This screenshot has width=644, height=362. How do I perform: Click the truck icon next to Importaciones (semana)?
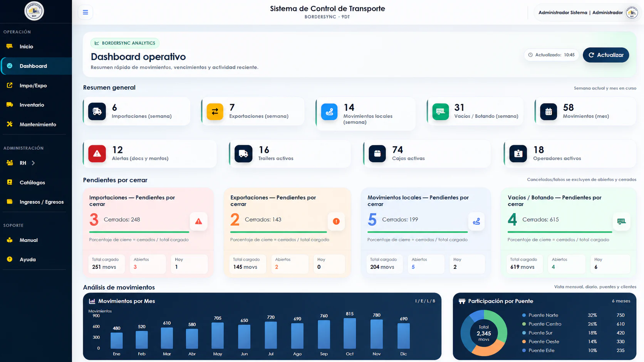pos(97,112)
